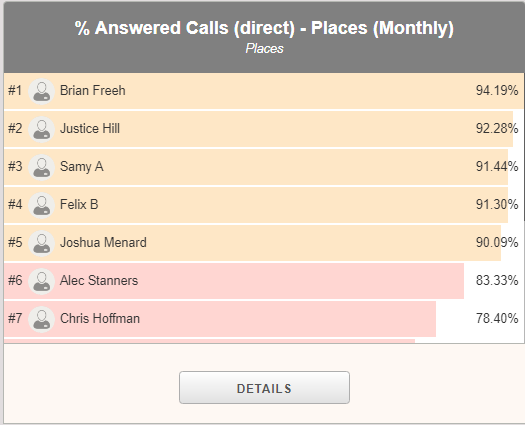Click Justice Hill's avatar icon
This screenshot has height=425, width=525.
pyautogui.click(x=42, y=129)
